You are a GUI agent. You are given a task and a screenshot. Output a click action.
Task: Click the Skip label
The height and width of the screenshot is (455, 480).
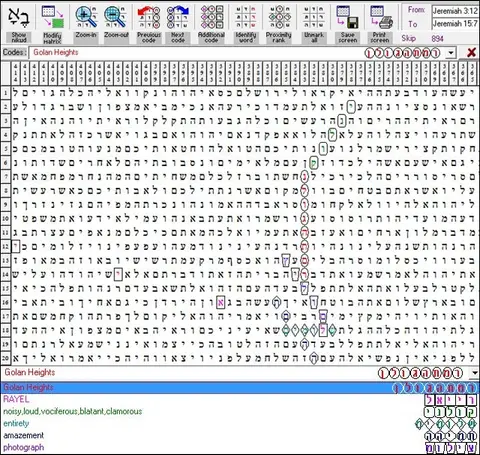[x=408, y=38]
